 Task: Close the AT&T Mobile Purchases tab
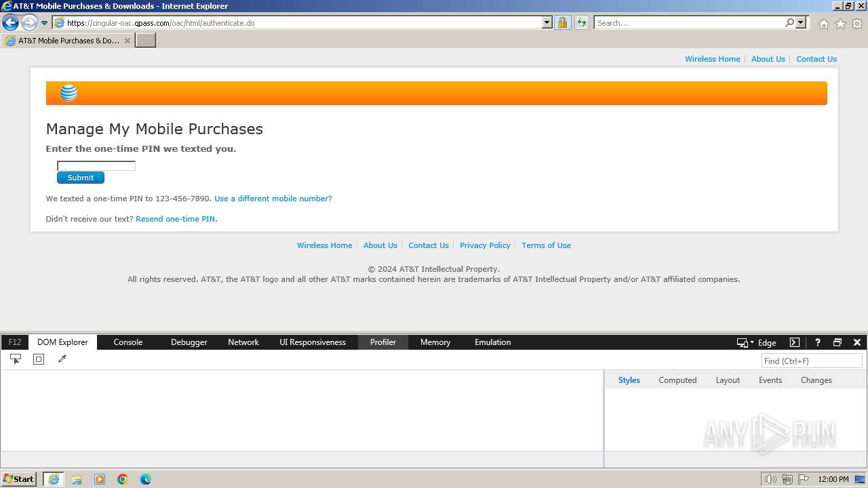coord(127,41)
